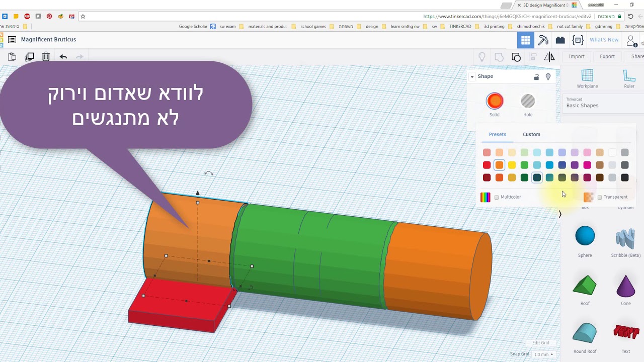Toggle the lock on the Shape panel
The image size is (644, 362).
(536, 77)
